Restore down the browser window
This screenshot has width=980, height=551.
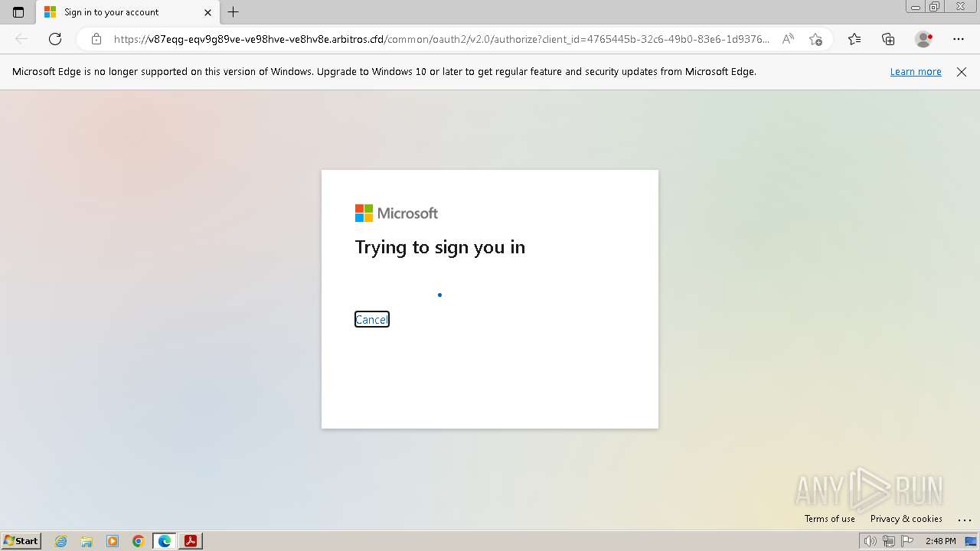[x=935, y=6]
